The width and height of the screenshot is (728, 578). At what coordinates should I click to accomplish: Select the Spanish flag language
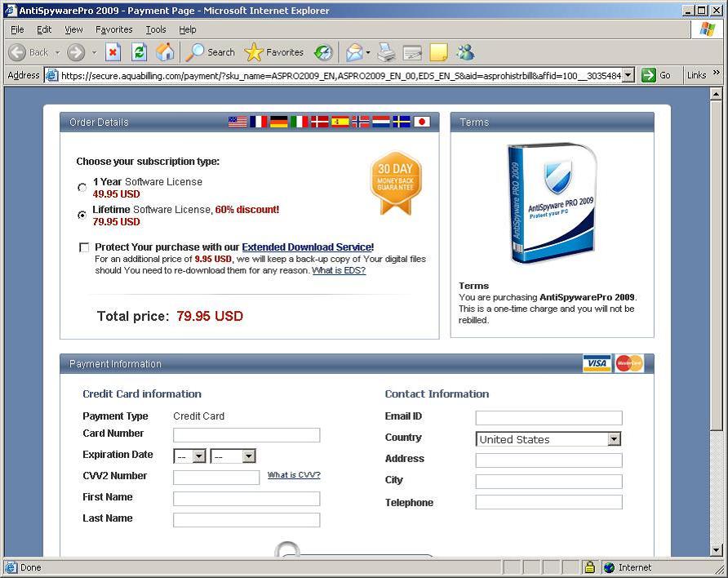(340, 122)
